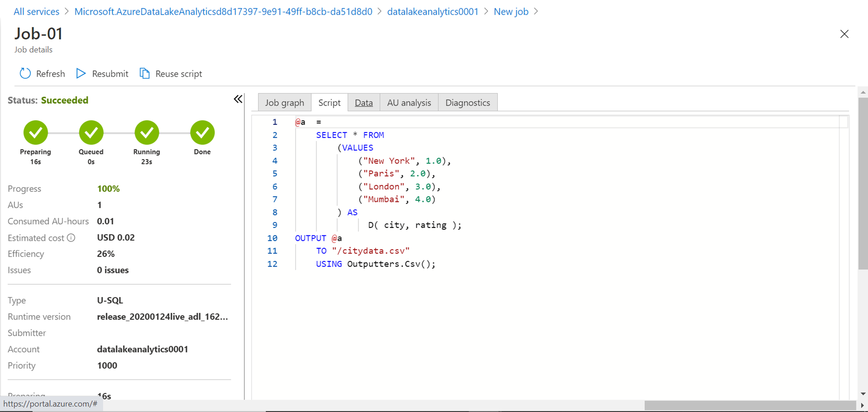Collapse the job details side panel
868x412 pixels.
click(238, 99)
